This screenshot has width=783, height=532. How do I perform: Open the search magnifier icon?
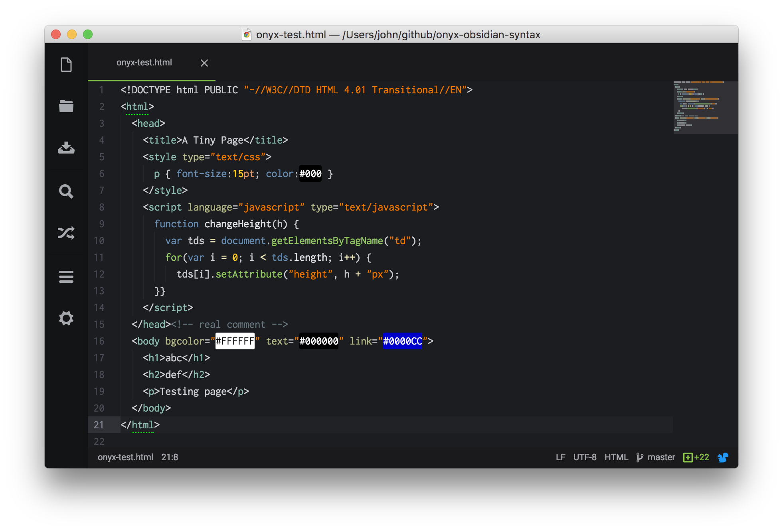tap(66, 191)
